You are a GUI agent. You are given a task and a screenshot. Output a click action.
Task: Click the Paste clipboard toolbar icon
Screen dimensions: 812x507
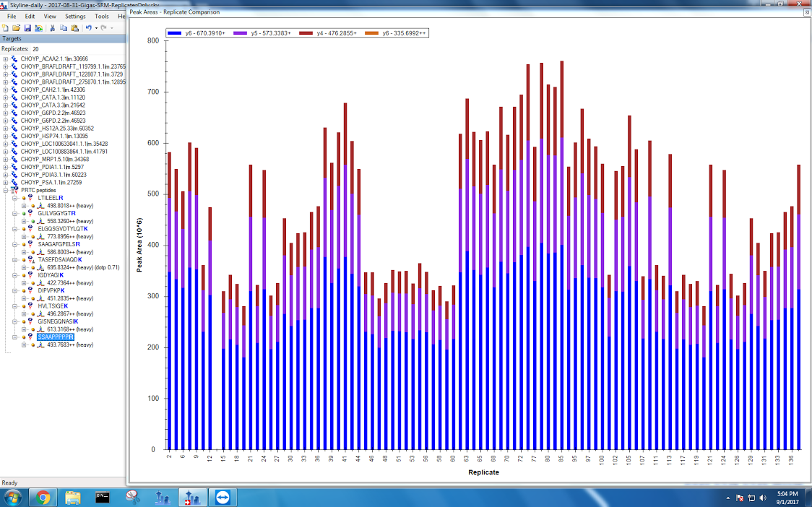tap(74, 27)
